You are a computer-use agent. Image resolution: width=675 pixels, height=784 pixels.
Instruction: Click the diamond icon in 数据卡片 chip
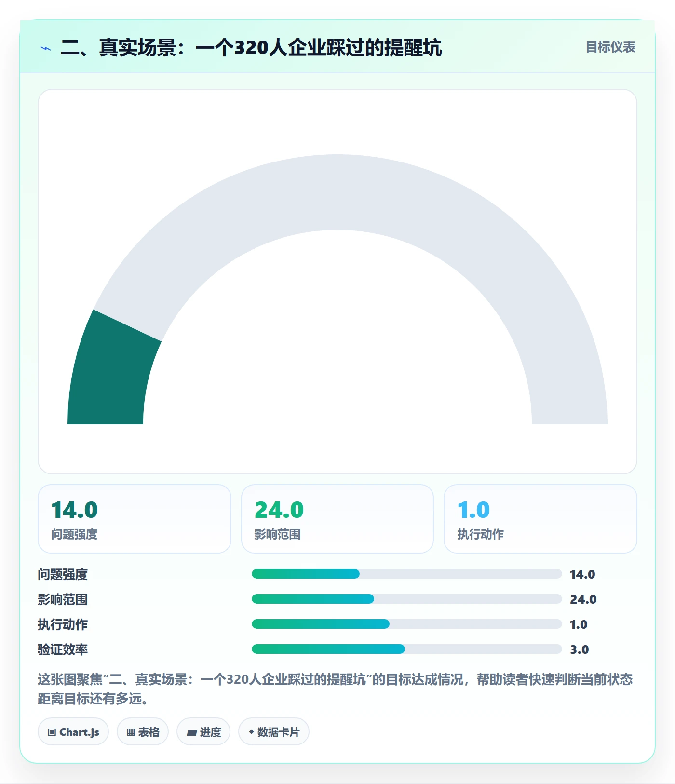click(x=251, y=732)
